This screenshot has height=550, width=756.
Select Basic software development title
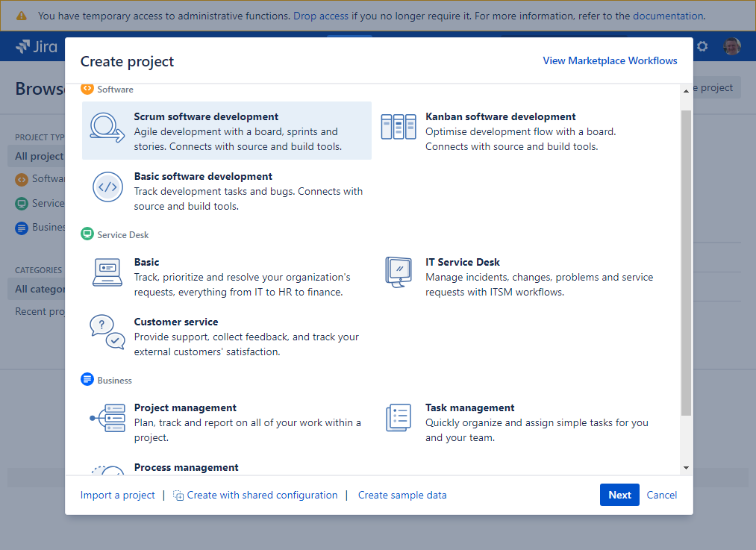203,176
